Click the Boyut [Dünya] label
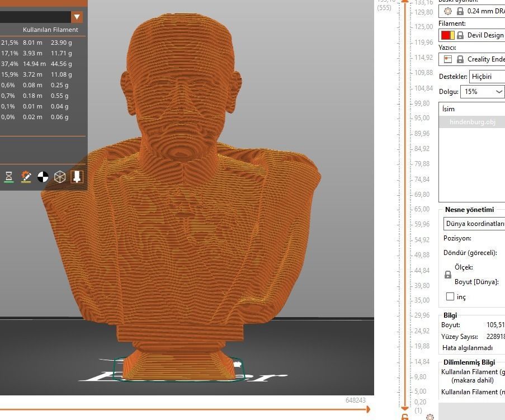Image resolution: width=505 pixels, height=420 pixels. point(476,282)
